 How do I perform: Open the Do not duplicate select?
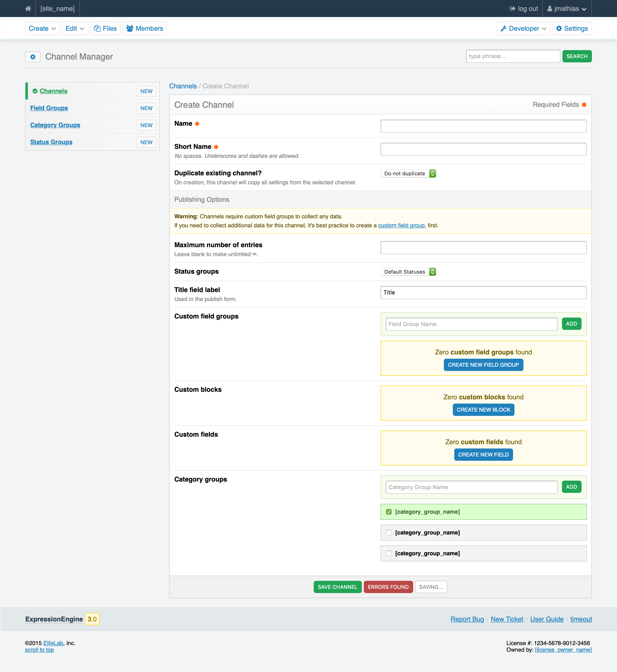coord(408,173)
